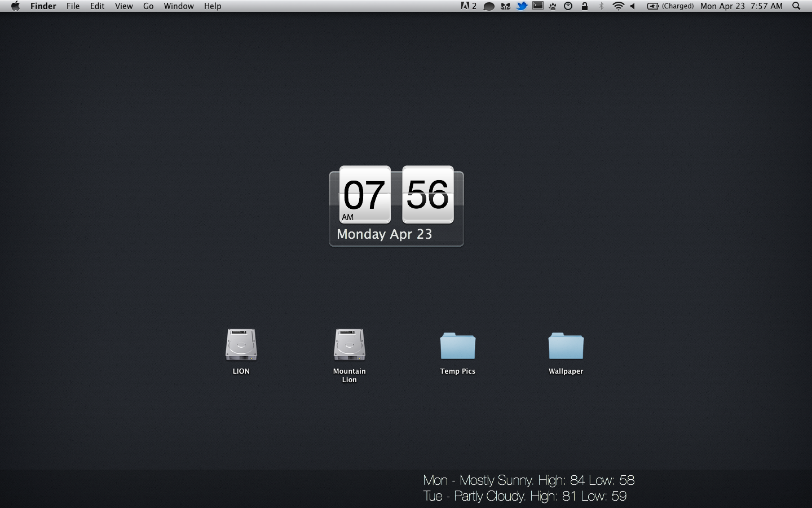Select the Mountain Lion hard drive icon

[350, 345]
